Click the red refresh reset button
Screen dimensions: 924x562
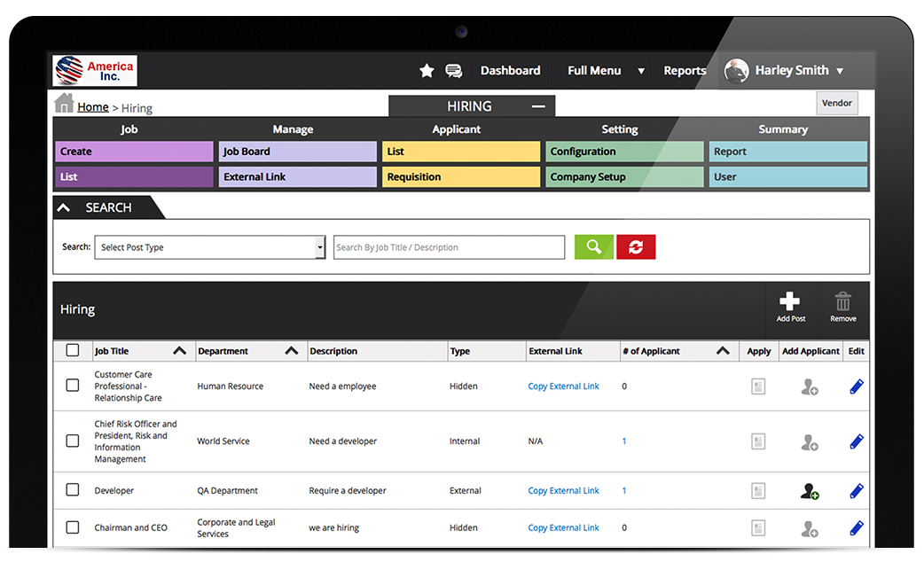click(636, 246)
